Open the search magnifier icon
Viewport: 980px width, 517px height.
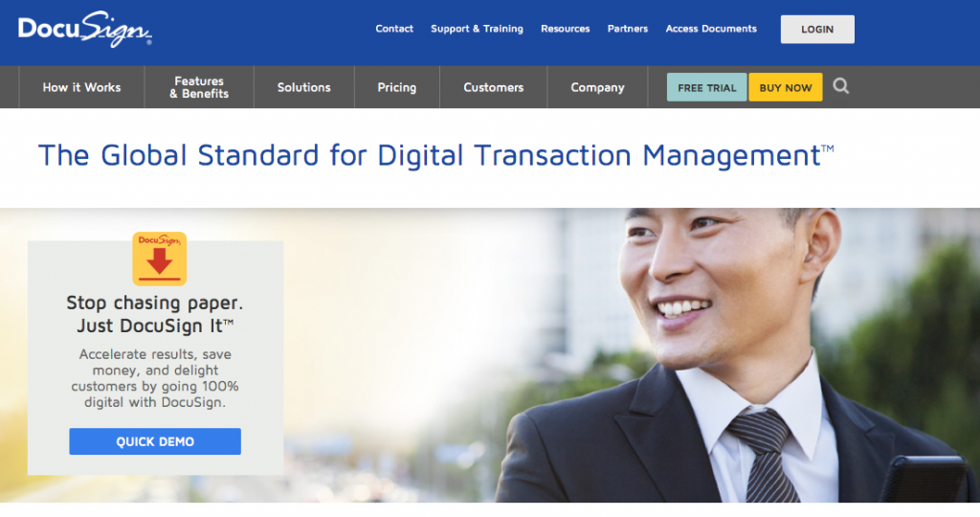click(x=841, y=86)
